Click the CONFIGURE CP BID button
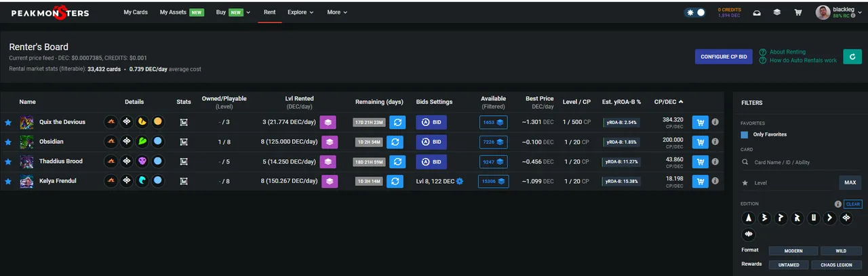 (724, 57)
